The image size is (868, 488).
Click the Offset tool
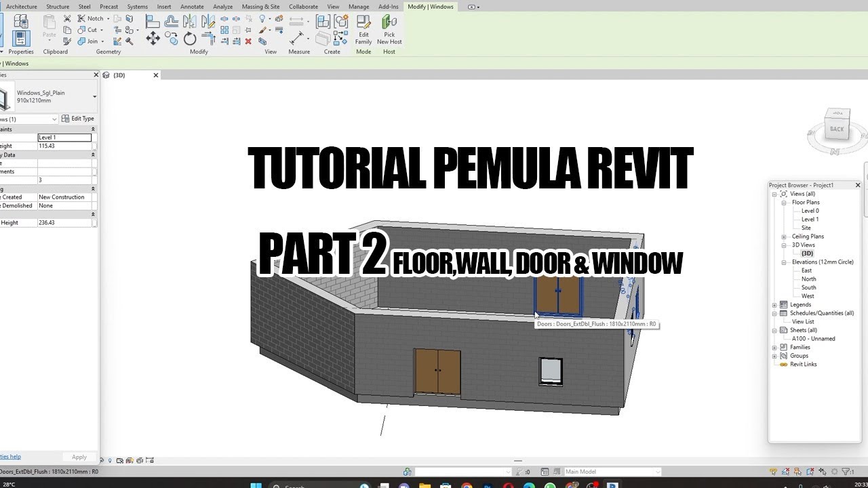pyautogui.click(x=171, y=22)
